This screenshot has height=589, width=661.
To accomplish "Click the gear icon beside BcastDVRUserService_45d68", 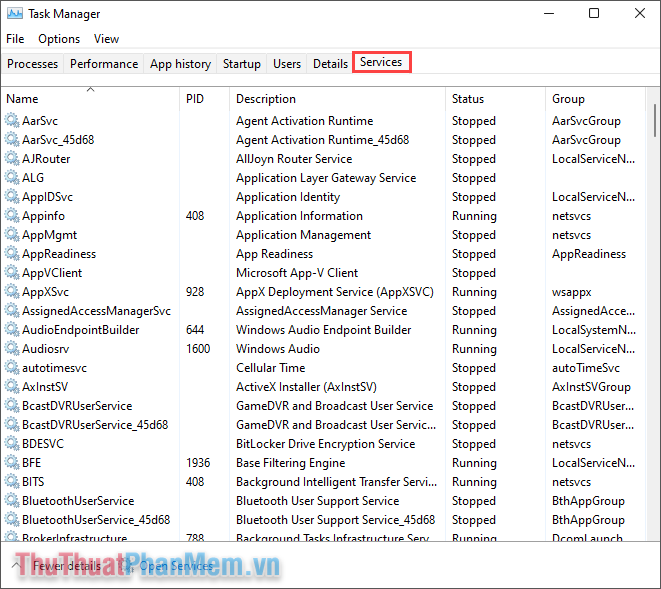I will click(x=12, y=424).
